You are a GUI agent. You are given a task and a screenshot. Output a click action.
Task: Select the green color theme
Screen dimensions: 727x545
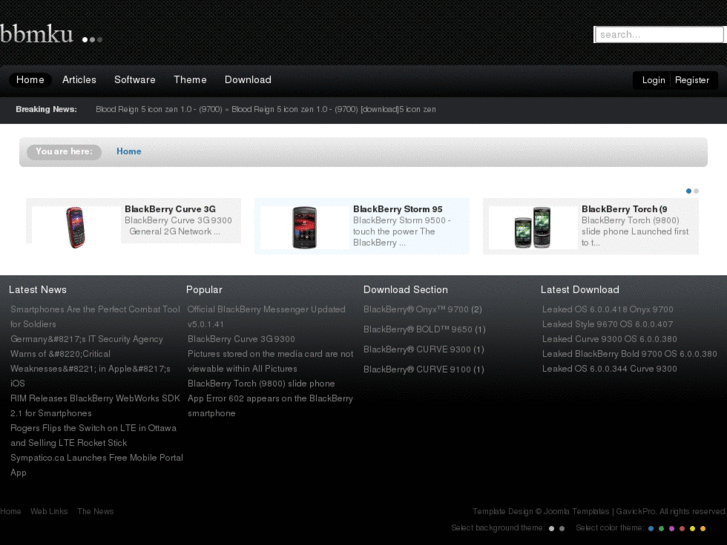661,528
